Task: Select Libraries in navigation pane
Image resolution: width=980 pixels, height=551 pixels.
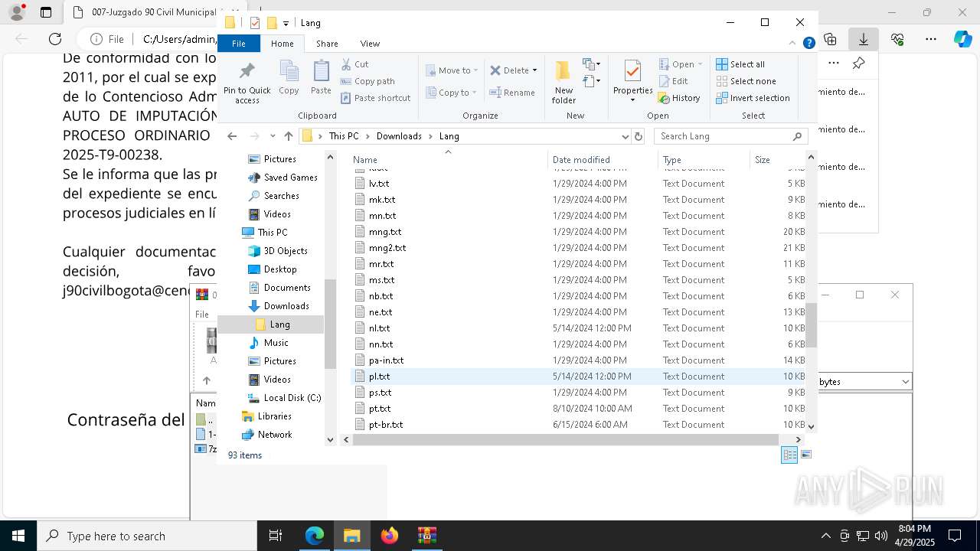Action: 266,416
